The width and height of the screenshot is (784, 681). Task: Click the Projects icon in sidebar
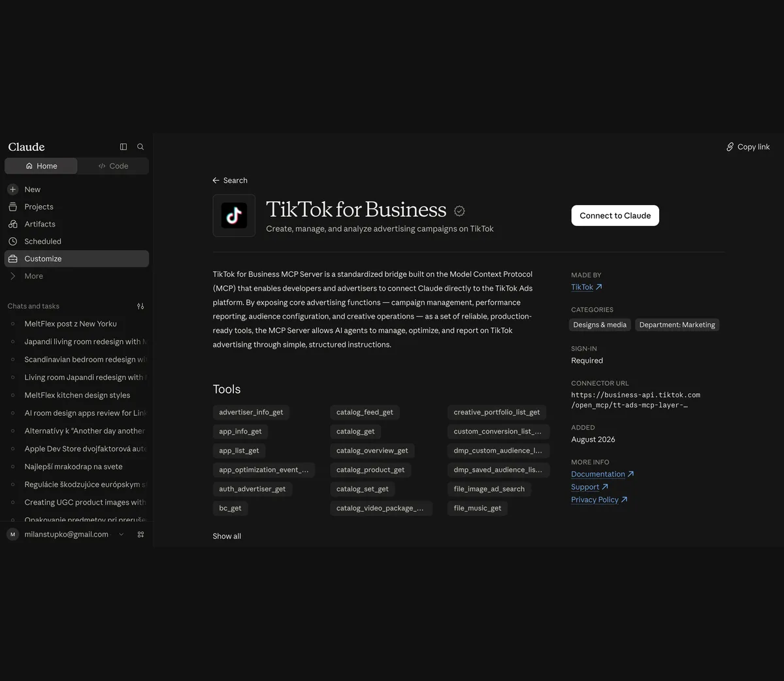tap(12, 207)
